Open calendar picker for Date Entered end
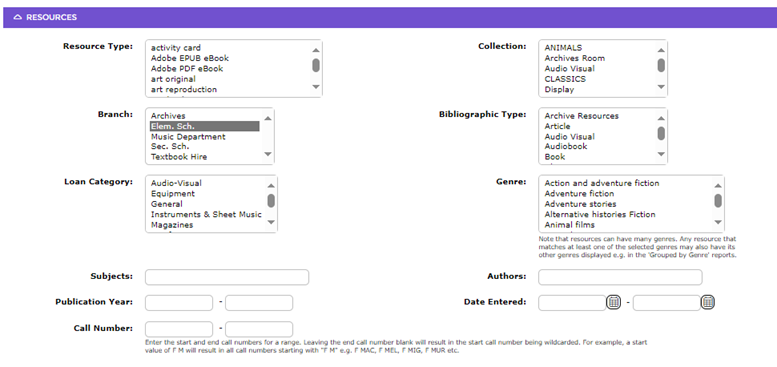777x367 pixels. click(x=708, y=302)
